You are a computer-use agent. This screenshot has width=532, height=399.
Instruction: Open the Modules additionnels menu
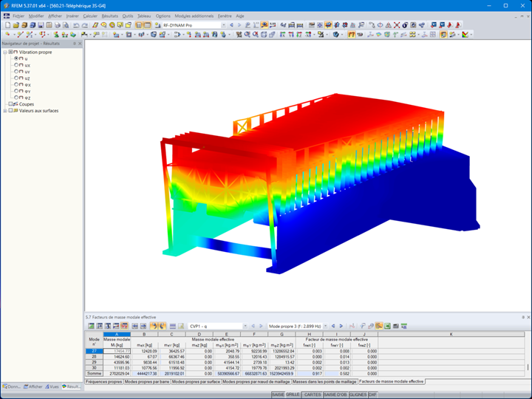click(x=194, y=16)
